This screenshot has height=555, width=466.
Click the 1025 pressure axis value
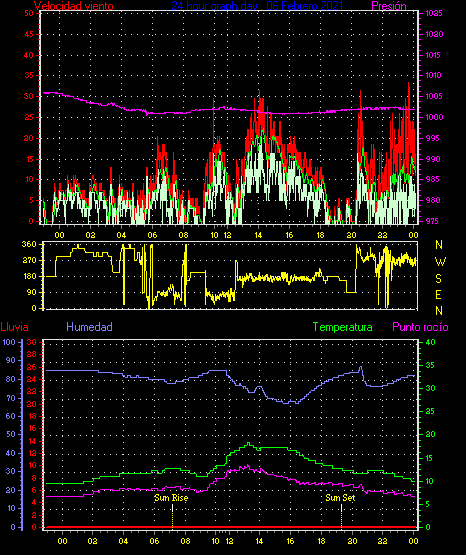(x=434, y=13)
